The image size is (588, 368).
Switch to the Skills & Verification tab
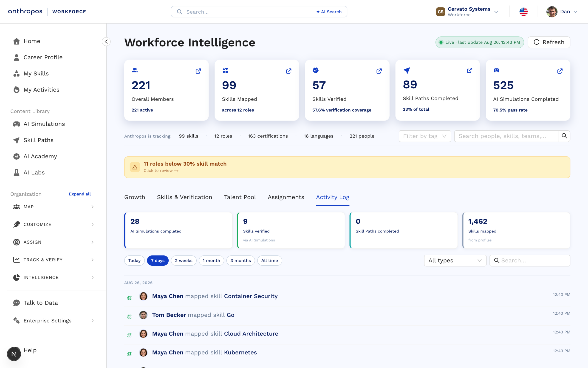point(184,197)
